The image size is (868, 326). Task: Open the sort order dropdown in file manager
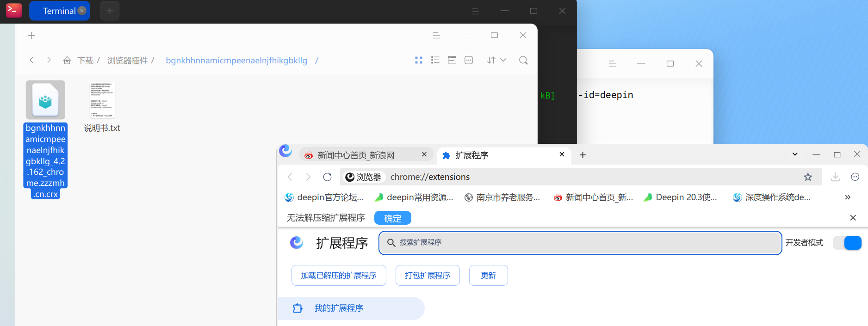497,60
